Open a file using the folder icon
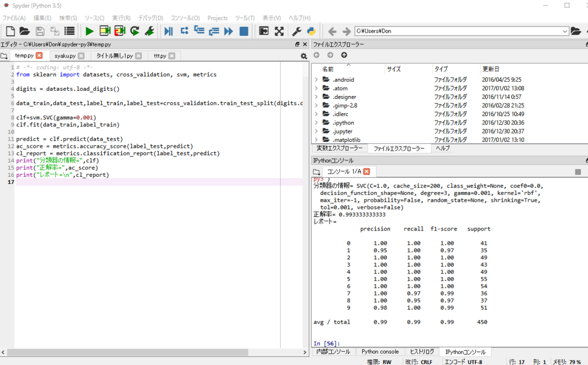Viewport: 588px width, 365px height. pos(25,31)
